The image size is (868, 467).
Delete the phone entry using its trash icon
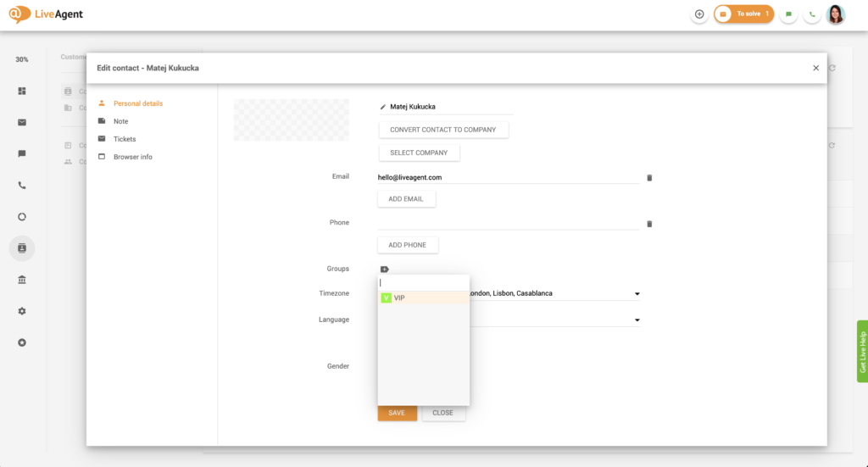pos(649,224)
